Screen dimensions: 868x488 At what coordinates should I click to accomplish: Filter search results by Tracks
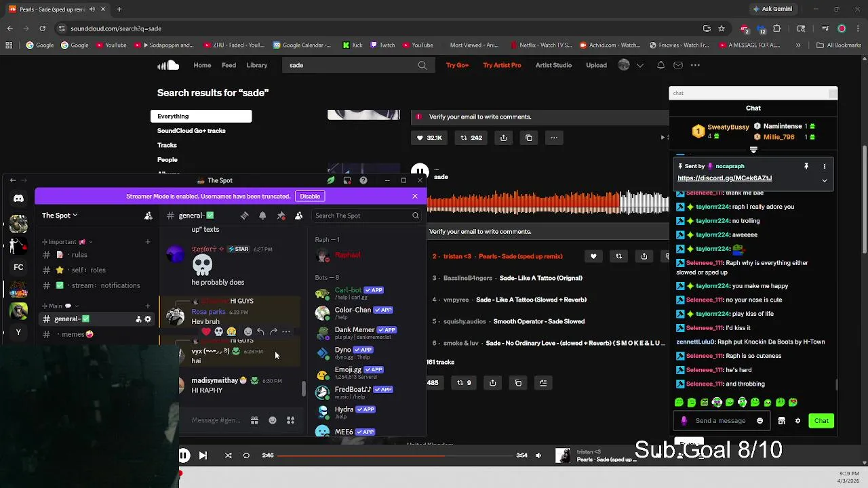point(167,145)
